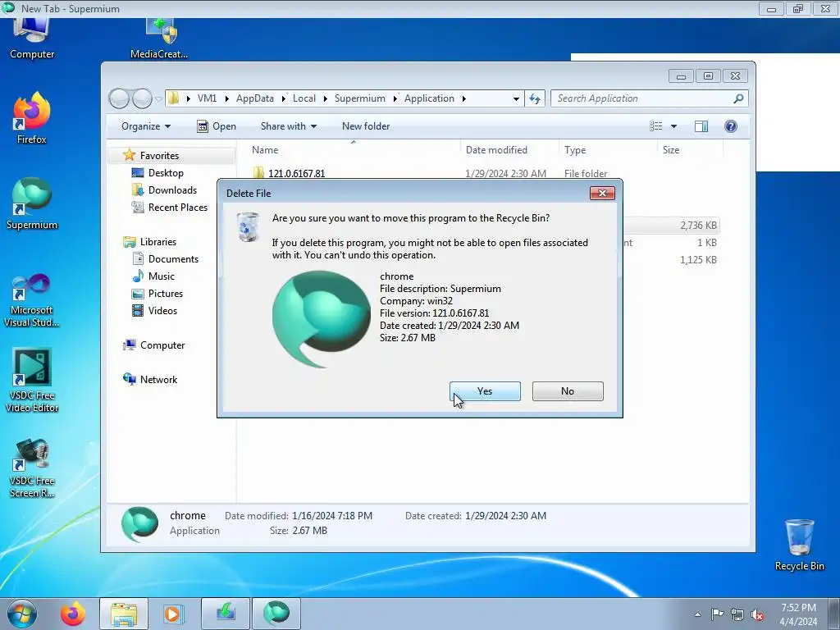The image size is (840, 630).
Task: Select Computer in navigation pane
Action: pyautogui.click(x=162, y=345)
